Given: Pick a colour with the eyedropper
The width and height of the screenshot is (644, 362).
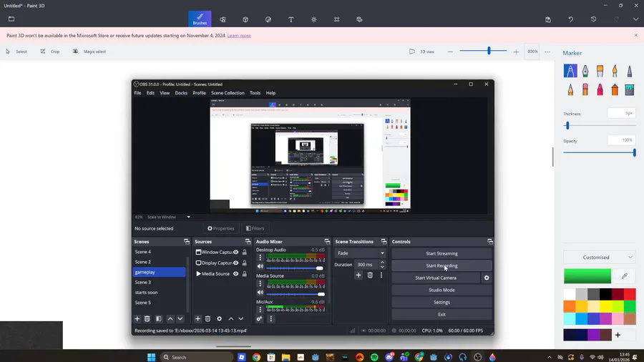Looking at the screenshot, I should coord(625,276).
